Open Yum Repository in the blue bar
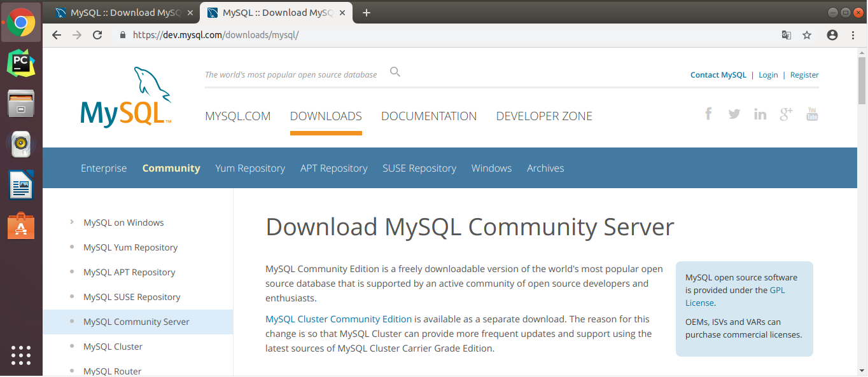 [x=250, y=168]
